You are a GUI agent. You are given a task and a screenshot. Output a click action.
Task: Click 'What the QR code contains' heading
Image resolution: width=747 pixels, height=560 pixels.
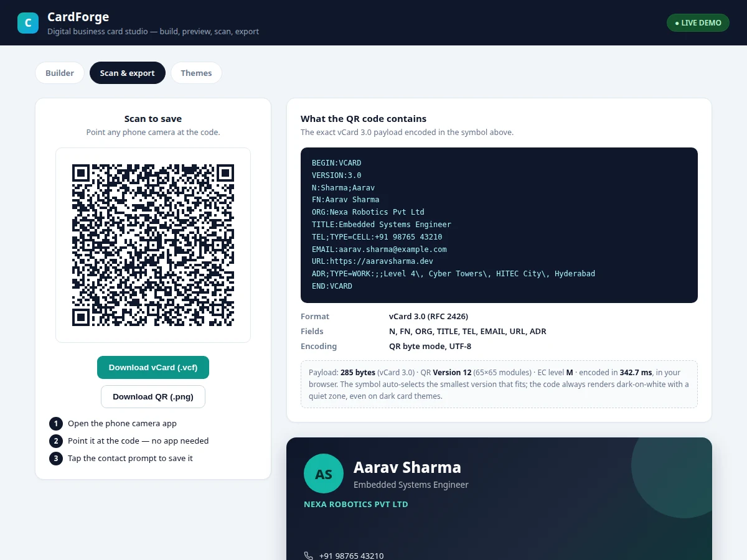364,119
